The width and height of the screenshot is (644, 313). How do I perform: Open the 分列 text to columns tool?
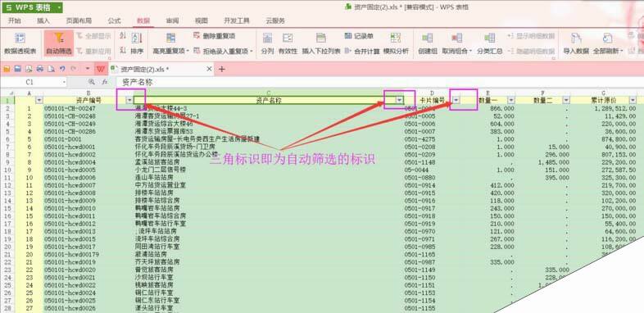tap(267, 44)
